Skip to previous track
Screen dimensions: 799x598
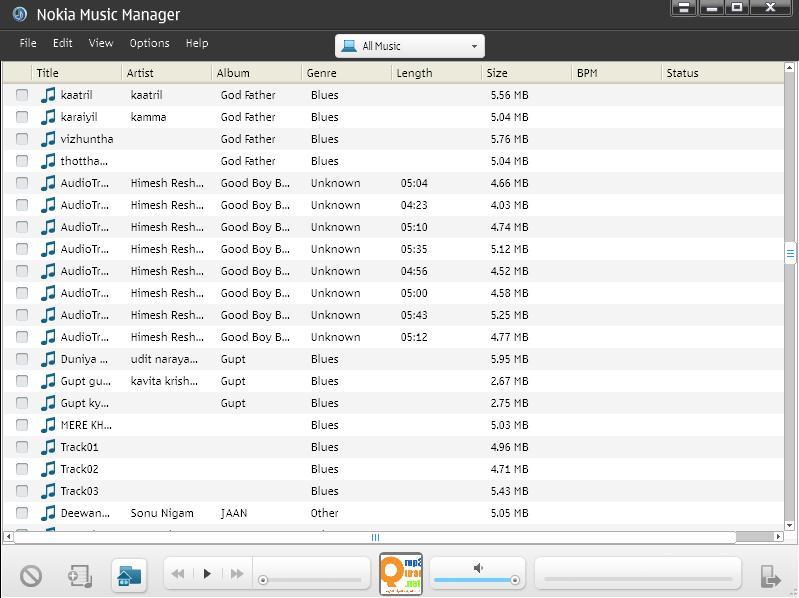(178, 574)
